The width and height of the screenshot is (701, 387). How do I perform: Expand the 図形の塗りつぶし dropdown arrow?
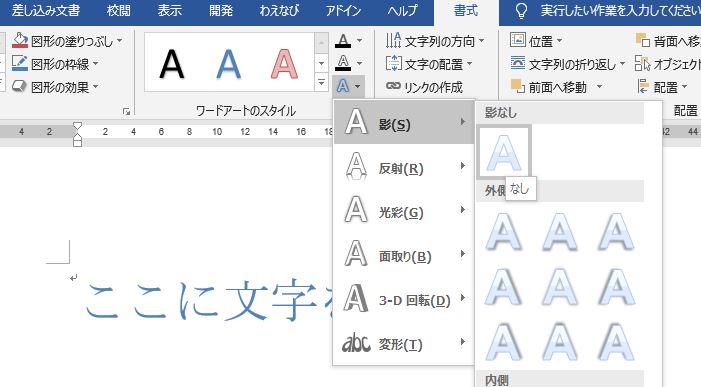click(x=120, y=41)
